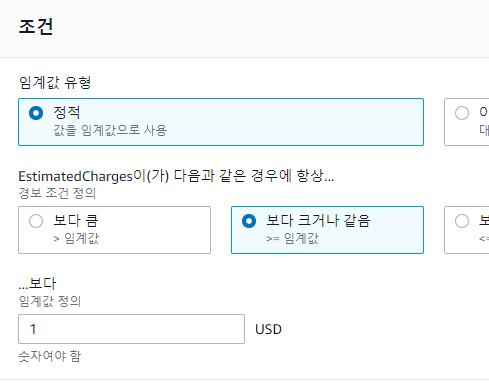Click the 임계값 유형 label
The width and height of the screenshot is (489, 383).
click(x=55, y=82)
